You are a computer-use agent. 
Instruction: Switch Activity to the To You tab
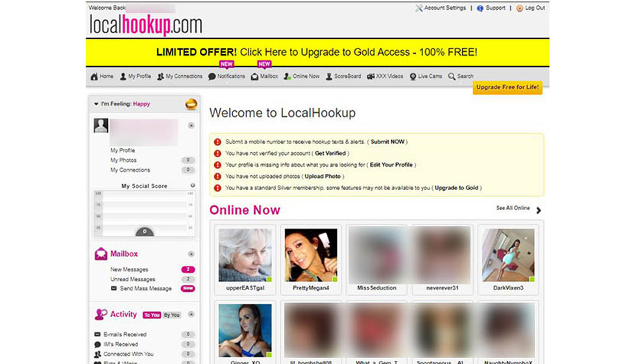pos(152,315)
